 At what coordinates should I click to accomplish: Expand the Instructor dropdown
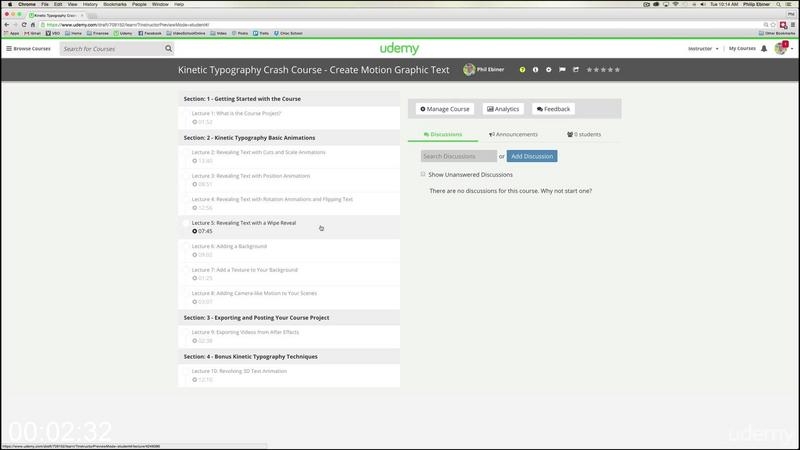point(703,49)
